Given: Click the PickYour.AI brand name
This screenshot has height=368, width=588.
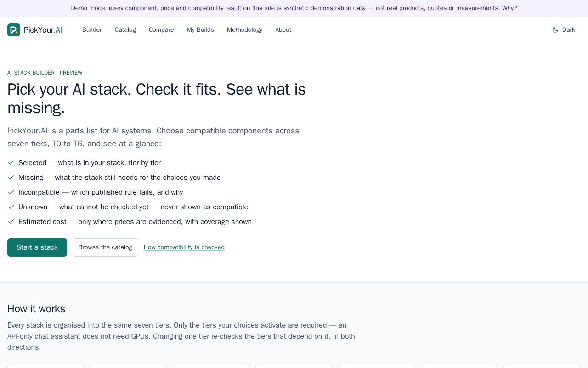Looking at the screenshot, I should [x=43, y=30].
